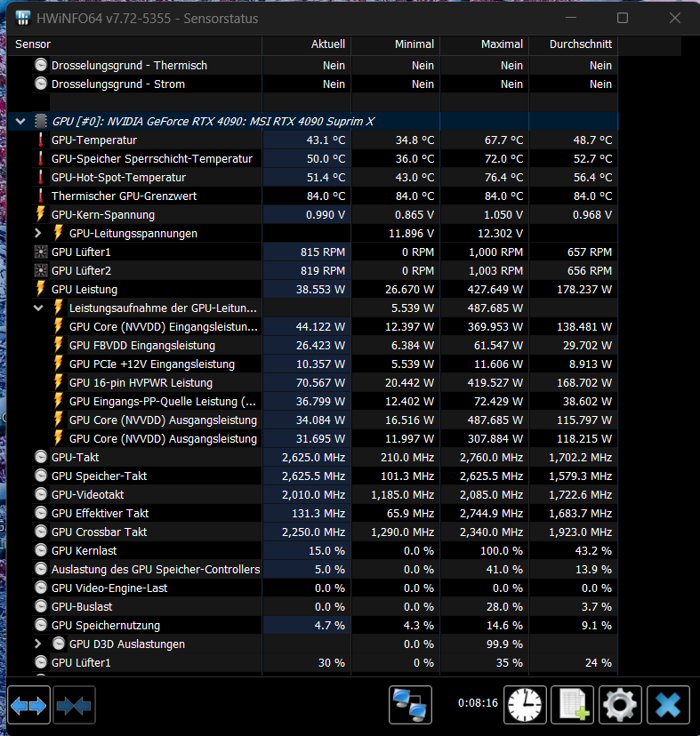Screen dimensions: 700x736
Task: Click the log file with plus icon
Action: (573, 705)
